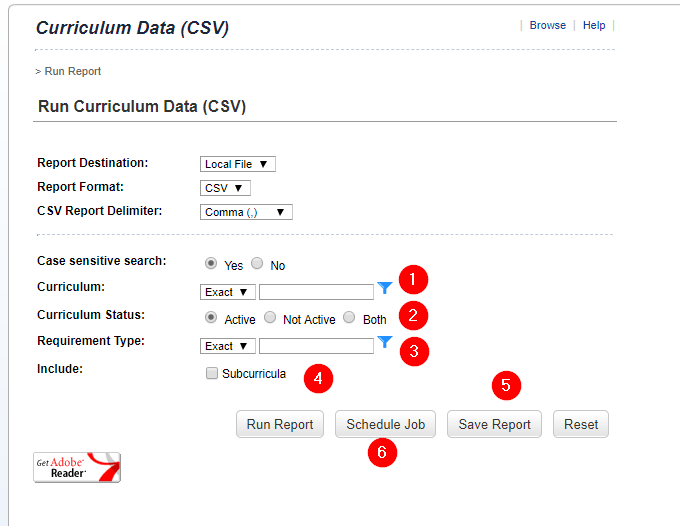The image size is (680, 526).
Task: Set Curriculum Status to Not Active
Action: 270,318
